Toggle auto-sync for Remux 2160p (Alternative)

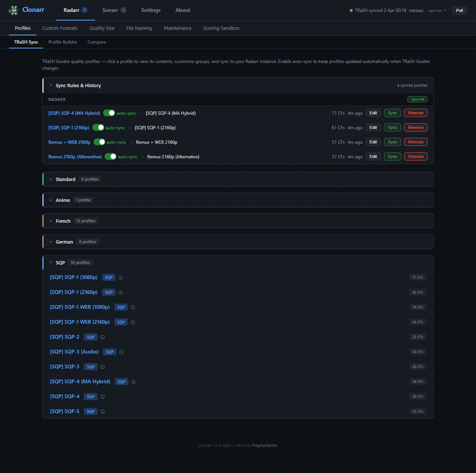coord(111,157)
